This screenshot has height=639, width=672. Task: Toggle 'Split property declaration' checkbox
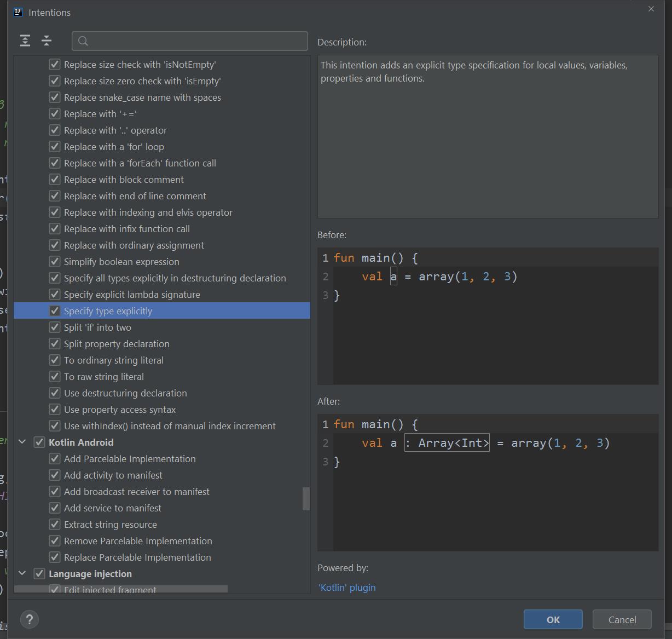(x=55, y=344)
